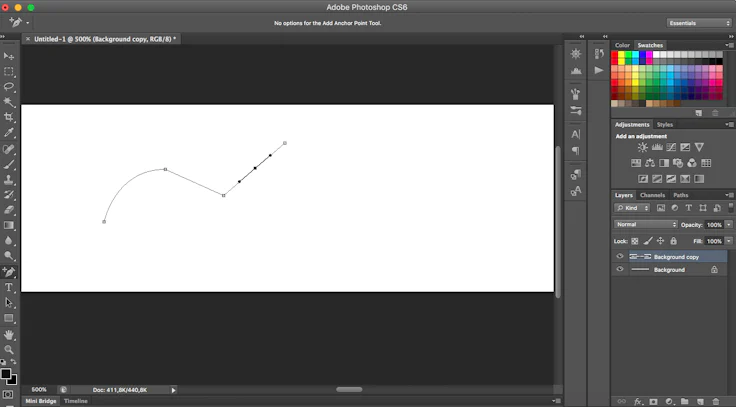Open the Opacity slider dropdown

point(729,224)
